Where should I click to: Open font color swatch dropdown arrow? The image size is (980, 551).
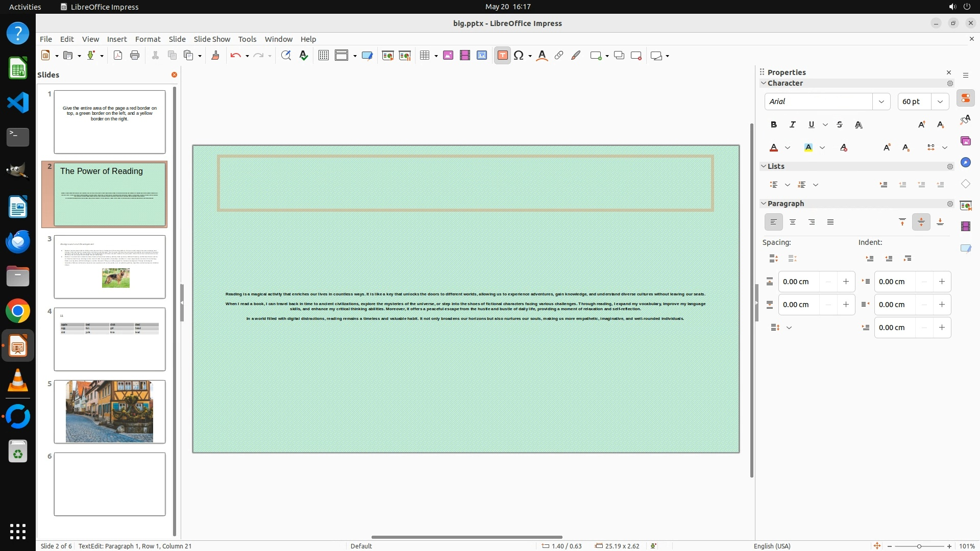coord(788,148)
